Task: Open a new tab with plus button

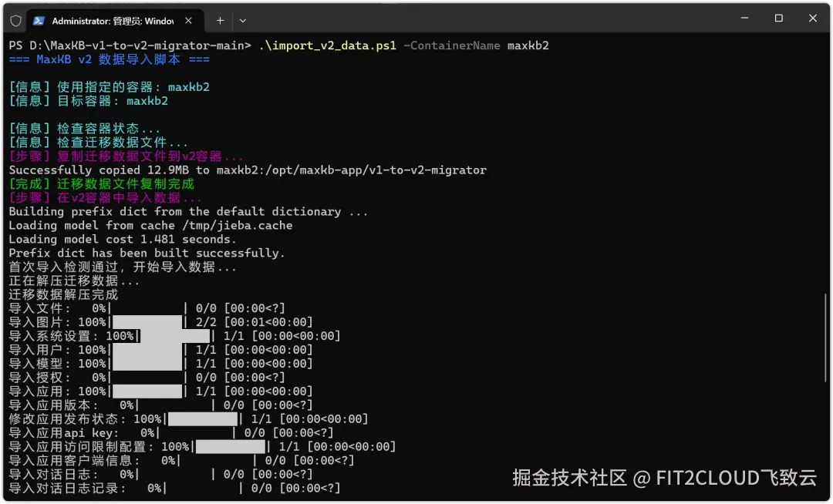Action: coord(220,21)
